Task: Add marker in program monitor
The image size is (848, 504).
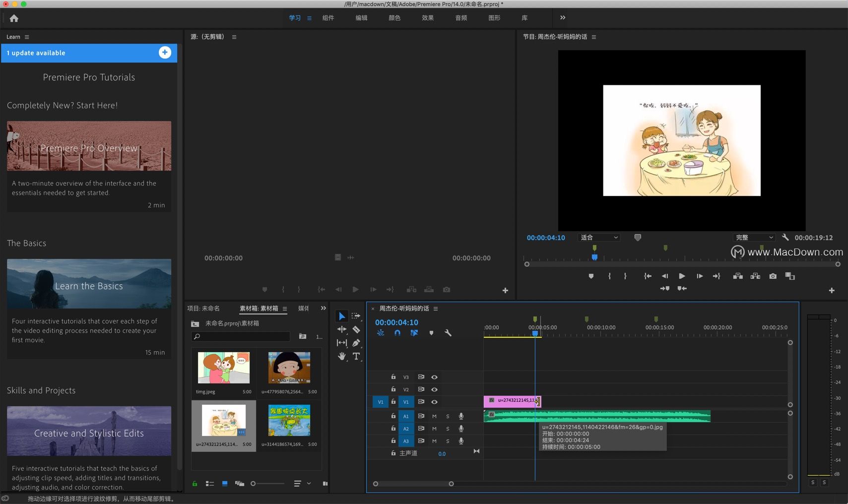Action: click(591, 276)
